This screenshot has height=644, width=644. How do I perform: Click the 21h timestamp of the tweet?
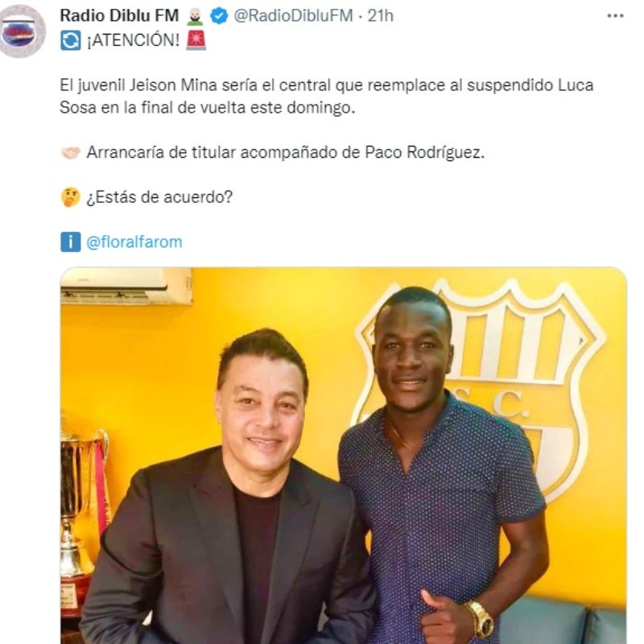click(380, 15)
